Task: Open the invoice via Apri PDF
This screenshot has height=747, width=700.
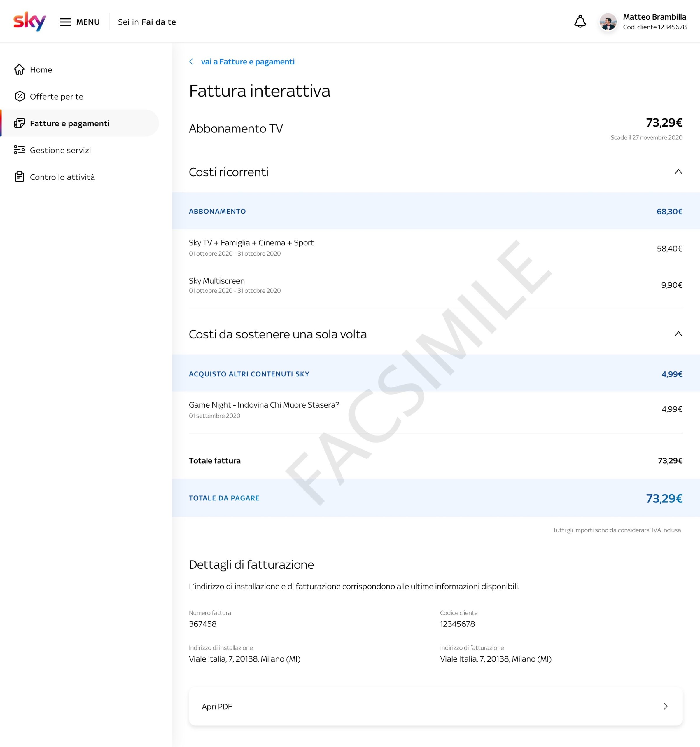Action: point(217,706)
